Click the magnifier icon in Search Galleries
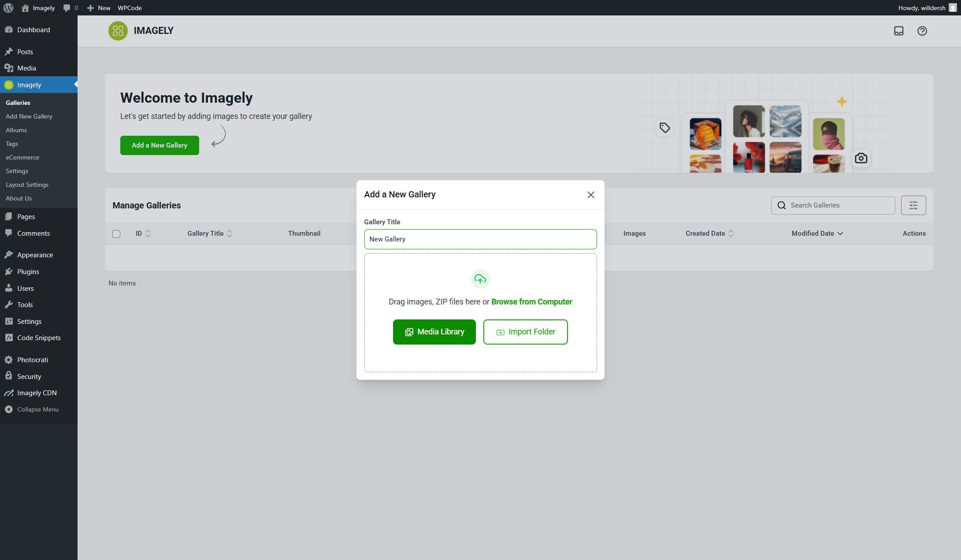The image size is (961, 560). [782, 205]
